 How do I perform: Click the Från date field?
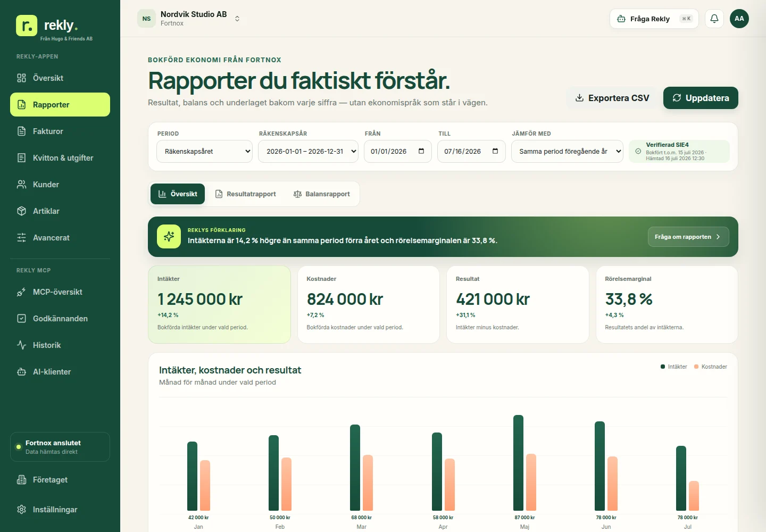coord(397,152)
